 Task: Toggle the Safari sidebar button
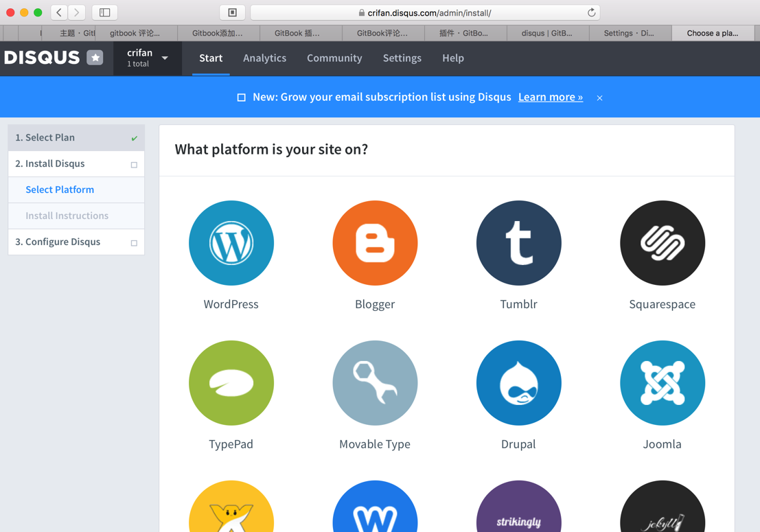tap(104, 12)
